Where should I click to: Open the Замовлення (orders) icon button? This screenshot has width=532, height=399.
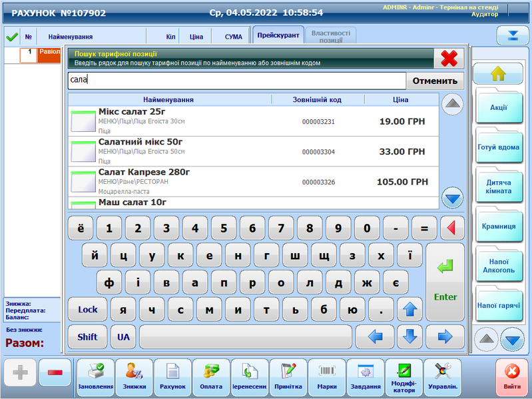pyautogui.click(x=95, y=377)
